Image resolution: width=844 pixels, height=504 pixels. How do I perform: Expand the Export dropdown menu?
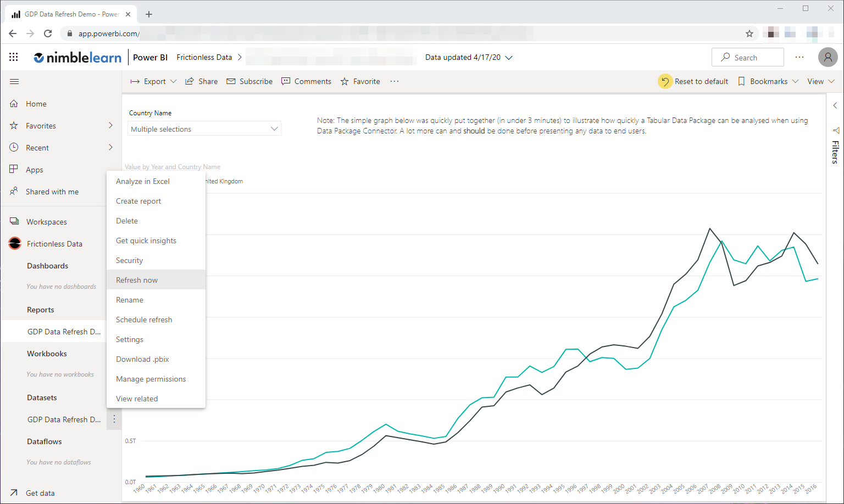click(x=173, y=81)
